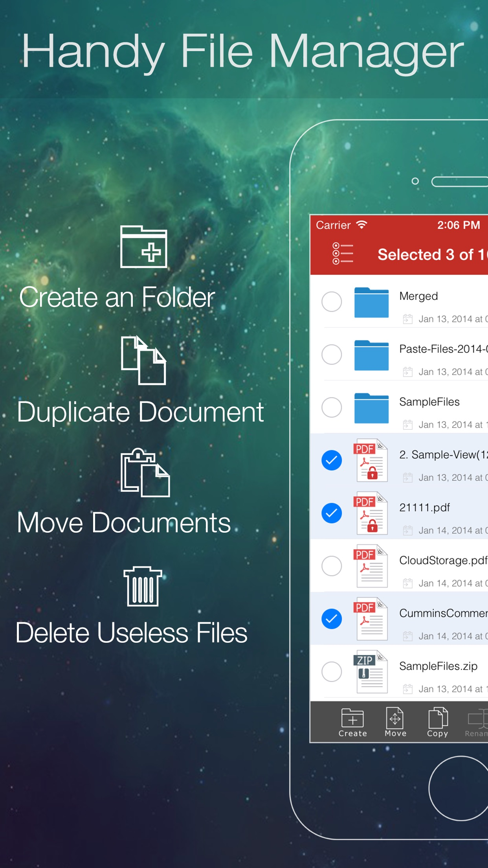This screenshot has width=488, height=868.
Task: Tap the ZIP icon for SampleFiles.zip
Action: (371, 672)
